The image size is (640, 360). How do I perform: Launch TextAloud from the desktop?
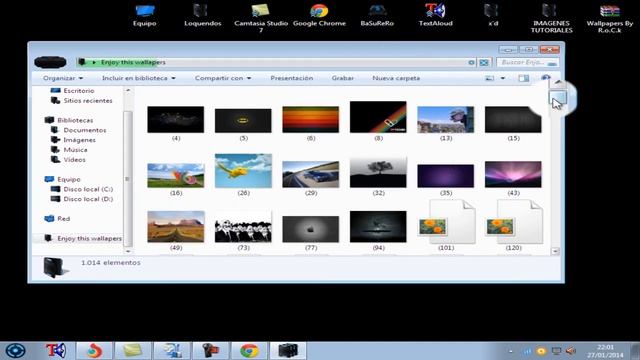(x=436, y=16)
